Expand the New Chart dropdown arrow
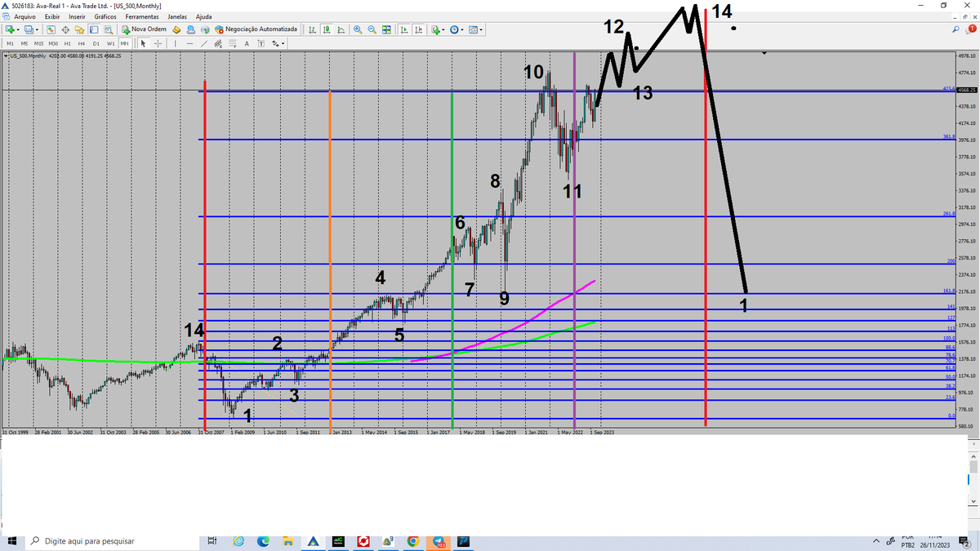This screenshot has width=980, height=551. 18,30
